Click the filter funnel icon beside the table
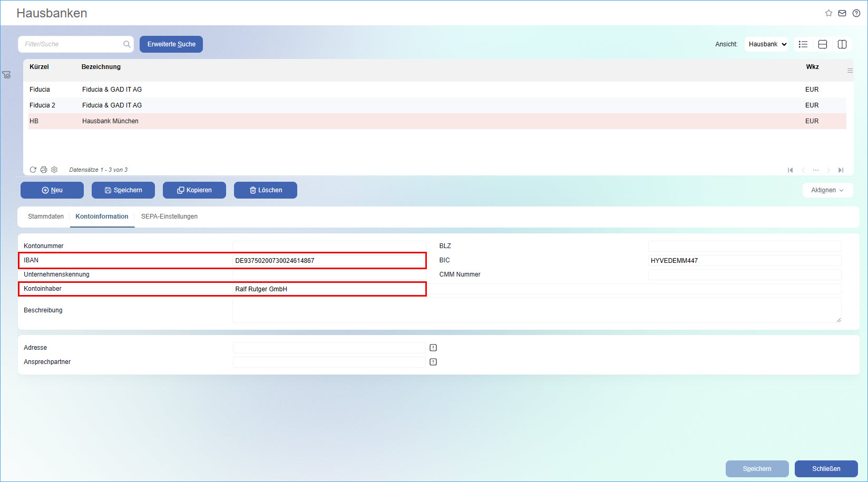This screenshot has width=868, height=482. pyautogui.click(x=6, y=75)
